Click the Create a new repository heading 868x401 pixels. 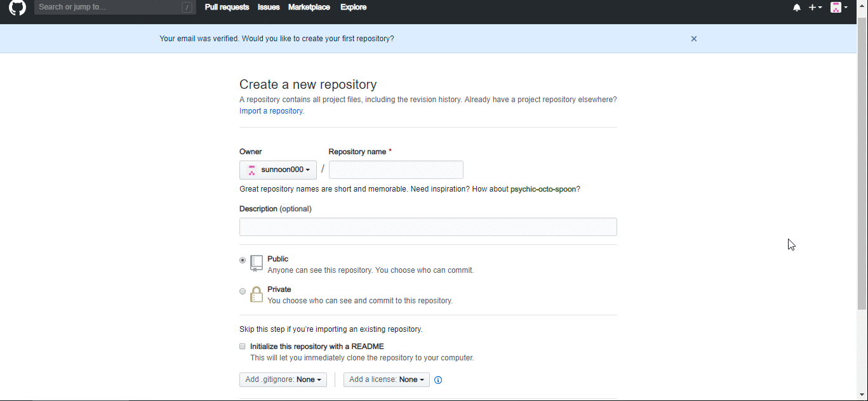(x=308, y=84)
